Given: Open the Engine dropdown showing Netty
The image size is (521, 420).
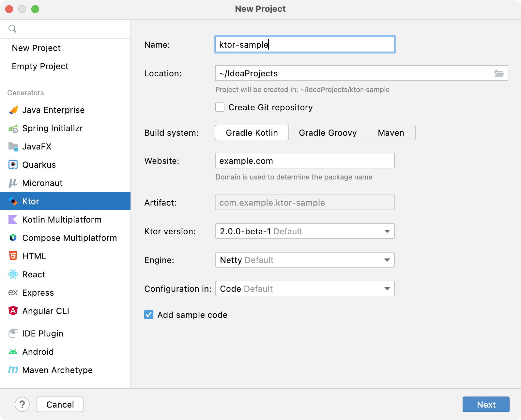Looking at the screenshot, I should 305,260.
